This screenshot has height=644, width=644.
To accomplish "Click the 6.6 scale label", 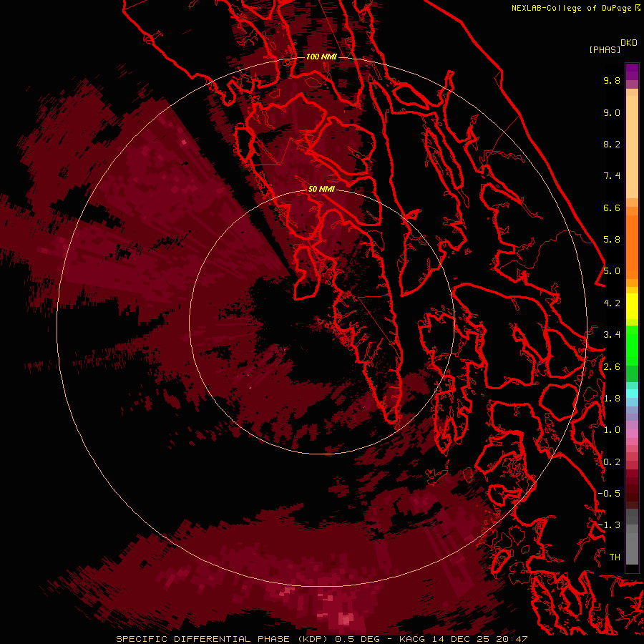I will tap(612, 208).
